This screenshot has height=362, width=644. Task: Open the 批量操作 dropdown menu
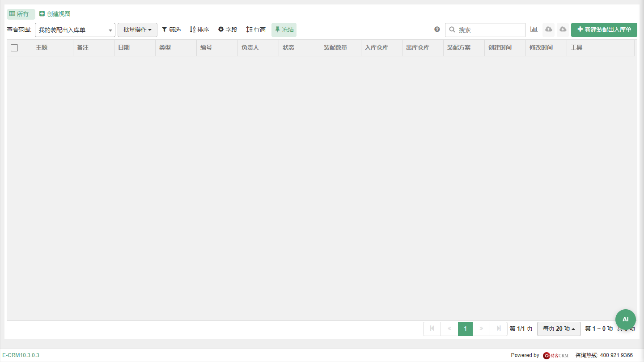(x=137, y=30)
